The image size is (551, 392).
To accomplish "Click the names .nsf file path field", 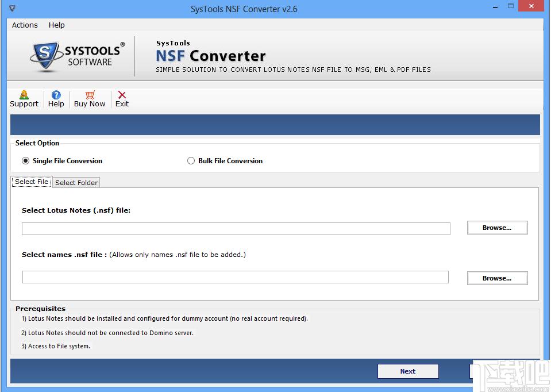I will [236, 277].
